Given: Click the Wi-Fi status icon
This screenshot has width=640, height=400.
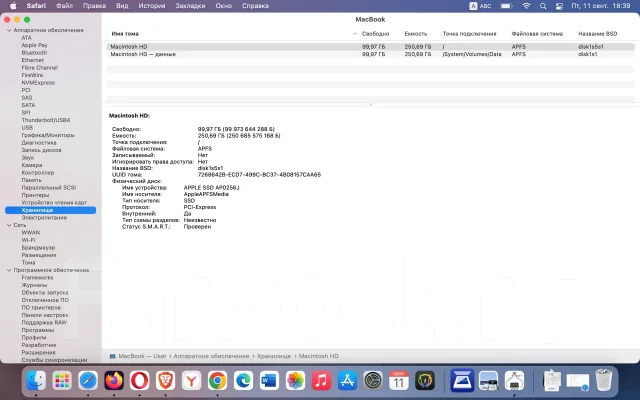Looking at the screenshot, I should [x=527, y=6].
